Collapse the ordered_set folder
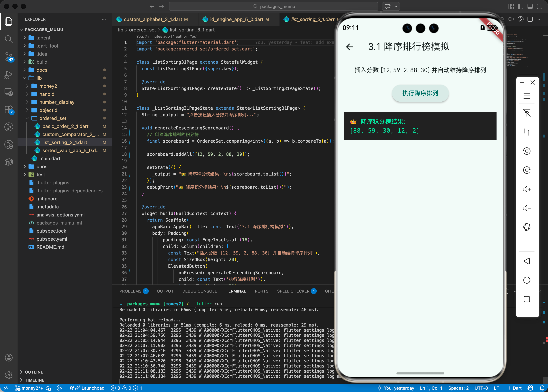 53,118
